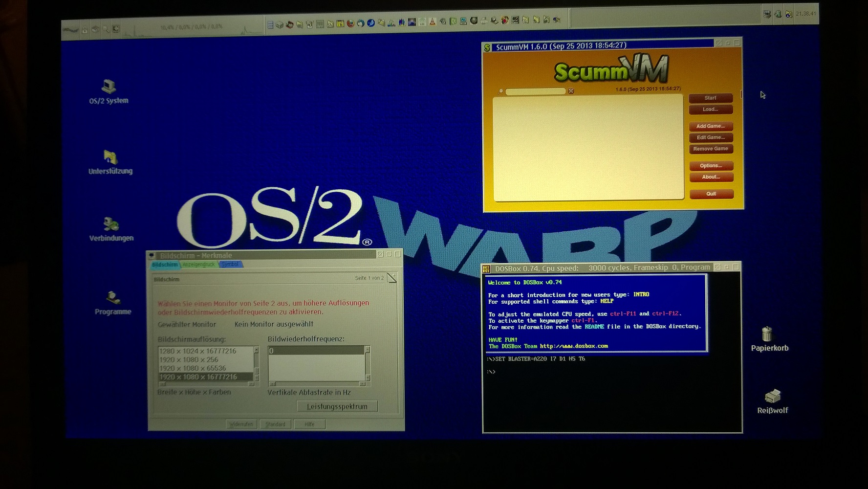Click the Widerrufen button
The height and width of the screenshot is (489, 868).
[241, 424]
